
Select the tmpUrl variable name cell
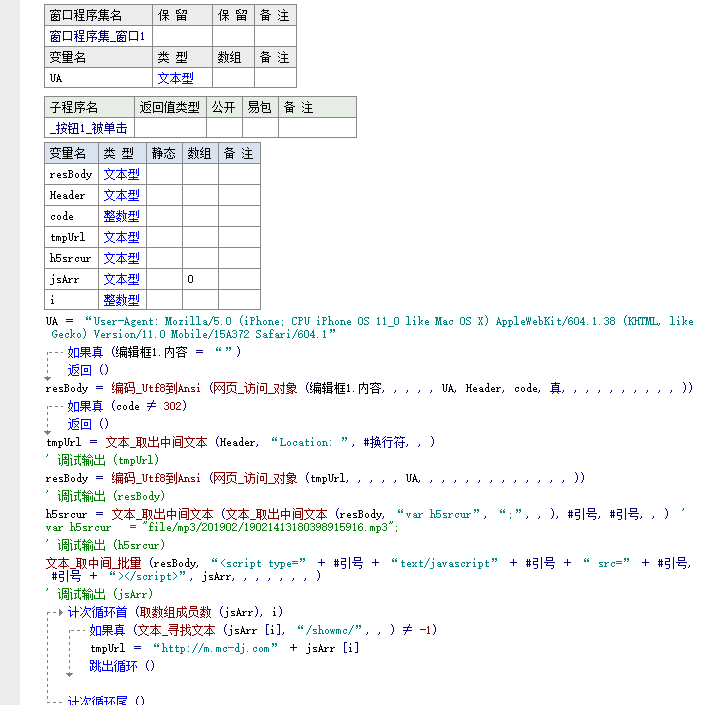(71, 237)
